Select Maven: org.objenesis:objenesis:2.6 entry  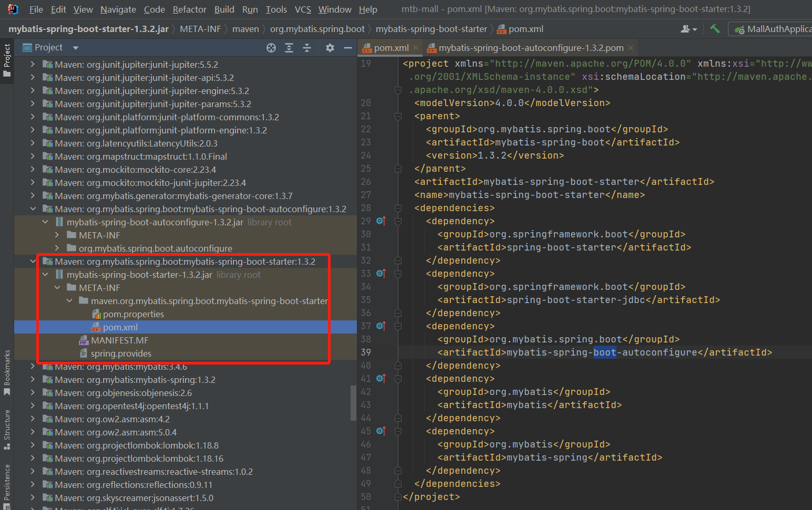coord(117,393)
